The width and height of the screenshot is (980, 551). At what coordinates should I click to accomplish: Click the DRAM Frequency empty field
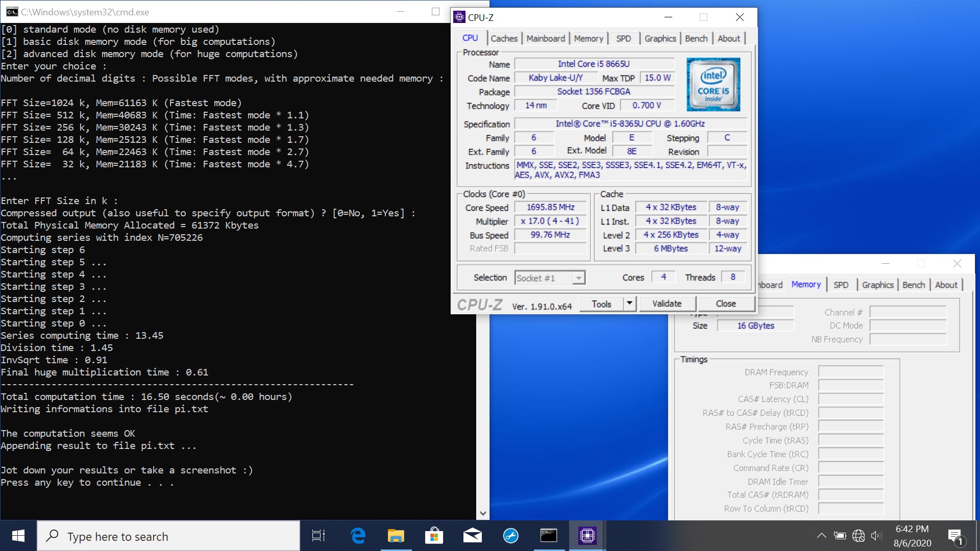(x=851, y=372)
